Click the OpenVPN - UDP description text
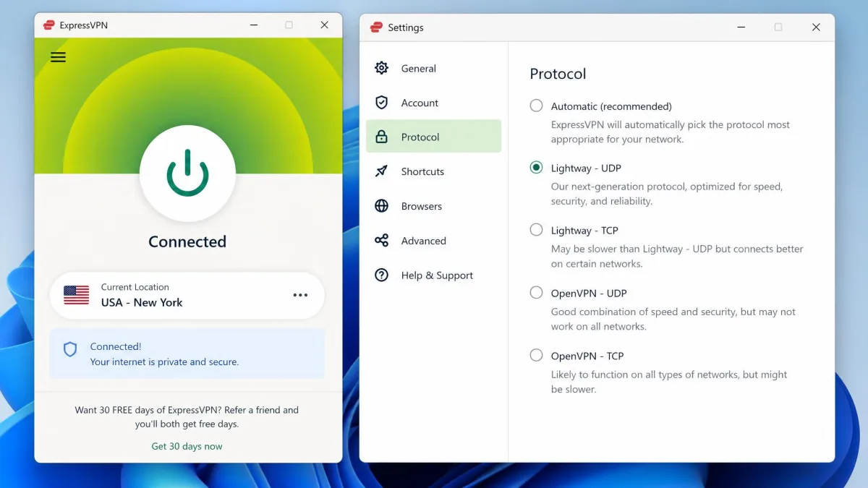 point(673,319)
